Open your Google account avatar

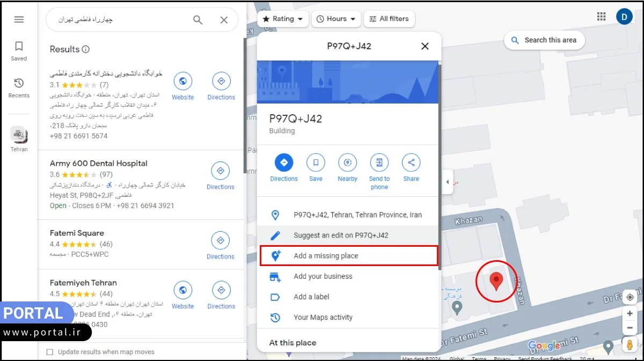[x=624, y=17]
